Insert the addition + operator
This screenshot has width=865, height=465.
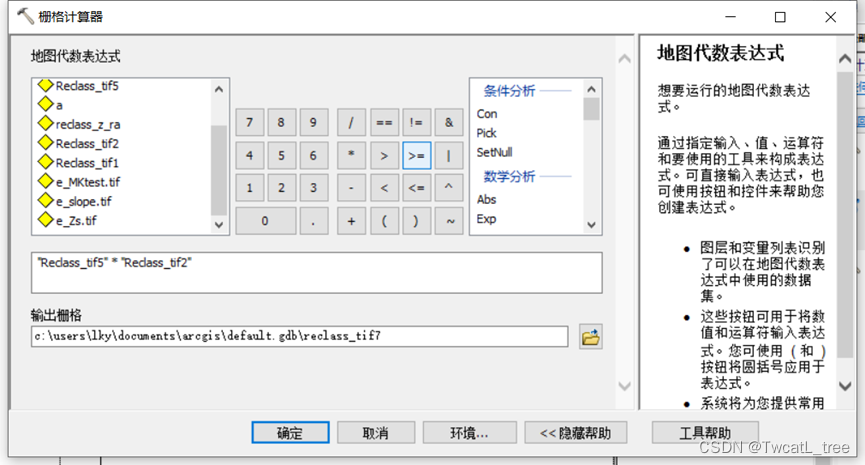[x=351, y=221]
